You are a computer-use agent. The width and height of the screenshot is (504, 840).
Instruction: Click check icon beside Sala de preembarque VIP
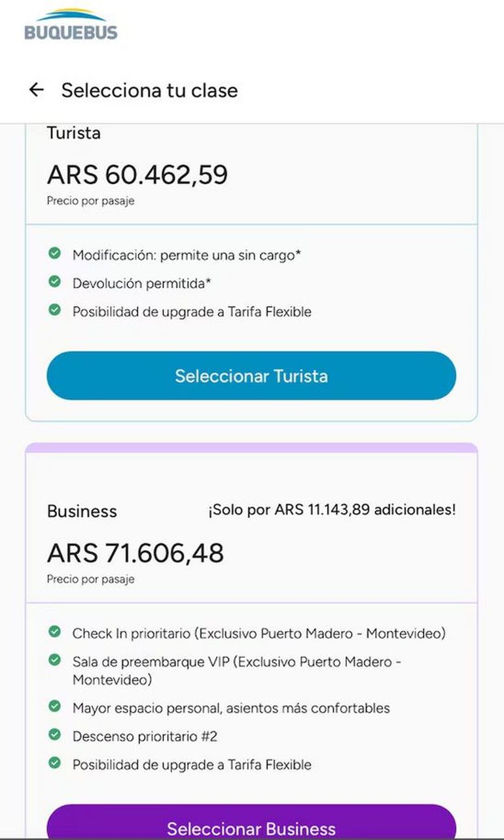pyautogui.click(x=55, y=660)
